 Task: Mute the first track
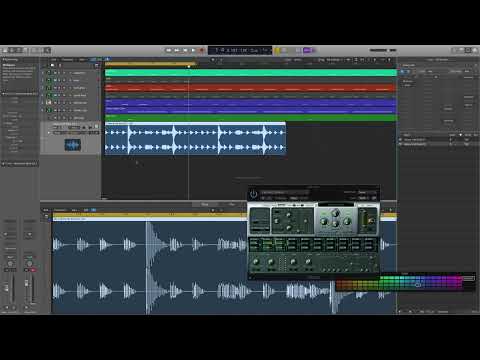(56, 73)
